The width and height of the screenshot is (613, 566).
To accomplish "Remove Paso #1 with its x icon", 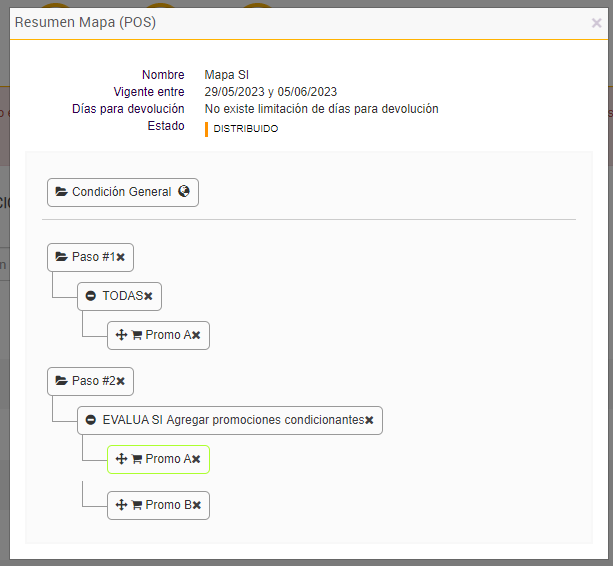I will tap(121, 257).
